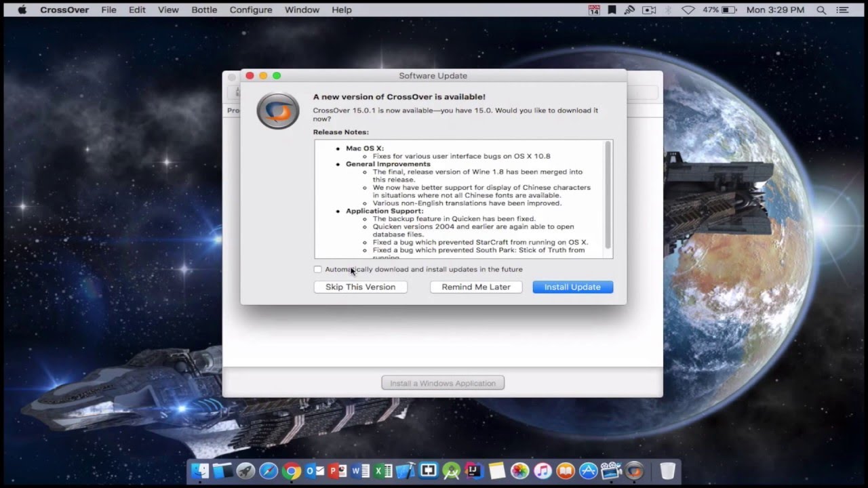The width and height of the screenshot is (868, 488).
Task: Open Safari from the Dock
Action: (x=269, y=470)
